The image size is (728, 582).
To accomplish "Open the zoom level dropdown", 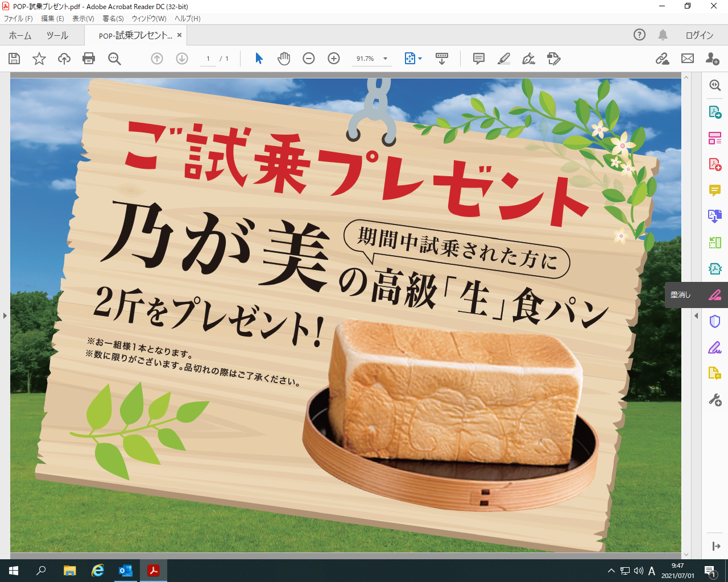I will coord(385,59).
